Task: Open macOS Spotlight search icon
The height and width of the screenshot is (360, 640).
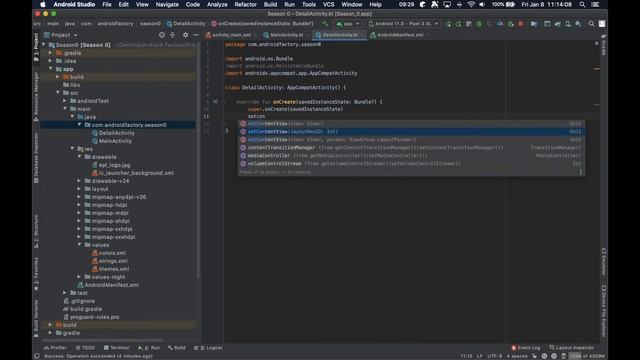Action: (582, 4)
